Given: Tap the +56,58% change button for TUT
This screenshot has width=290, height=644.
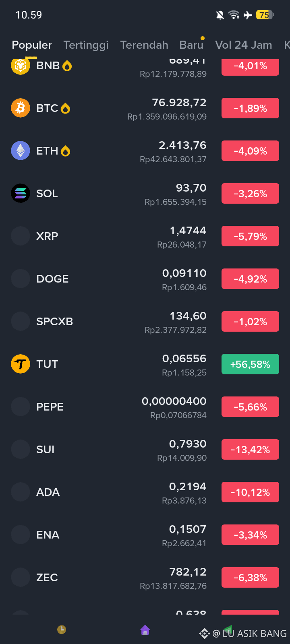Looking at the screenshot, I should point(250,364).
